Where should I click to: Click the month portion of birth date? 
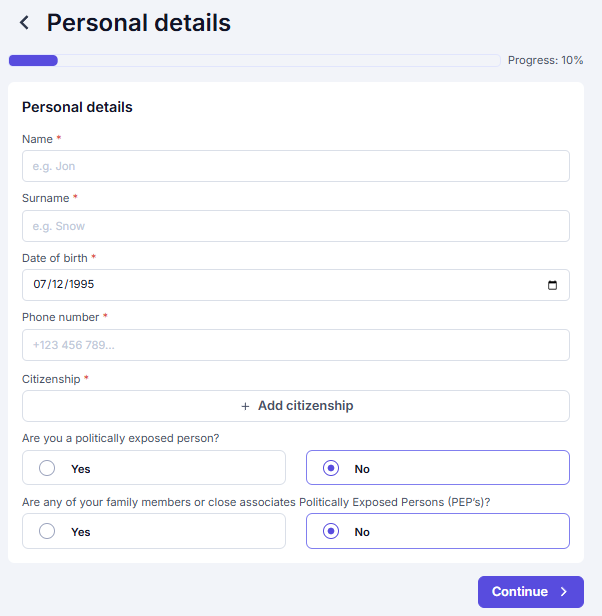click(x=40, y=284)
